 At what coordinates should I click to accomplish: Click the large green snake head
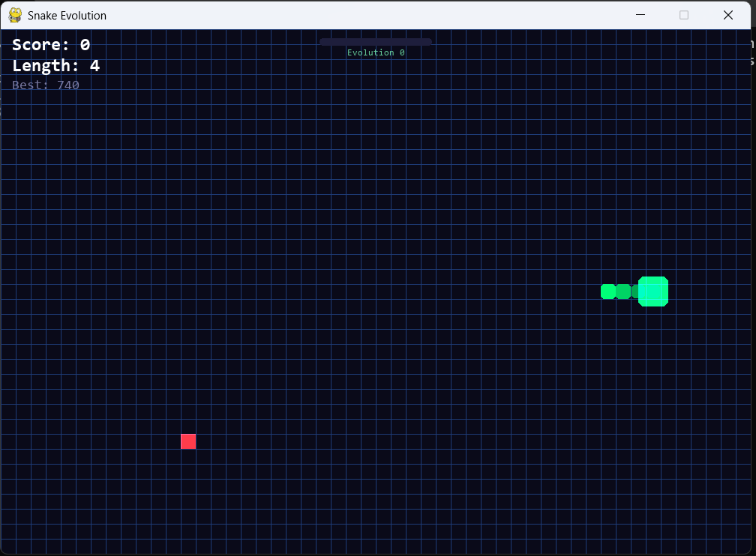652,291
